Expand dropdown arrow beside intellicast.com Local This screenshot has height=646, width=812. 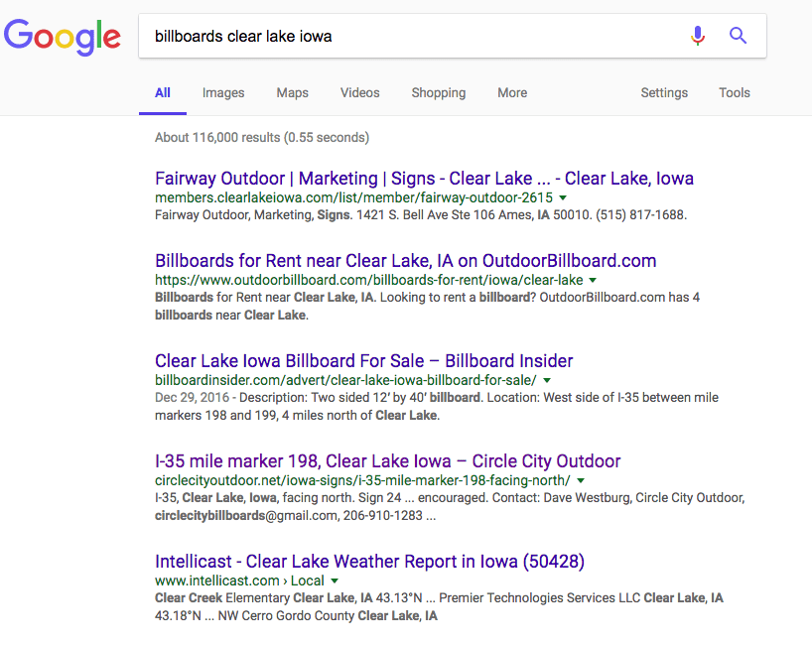point(335,581)
